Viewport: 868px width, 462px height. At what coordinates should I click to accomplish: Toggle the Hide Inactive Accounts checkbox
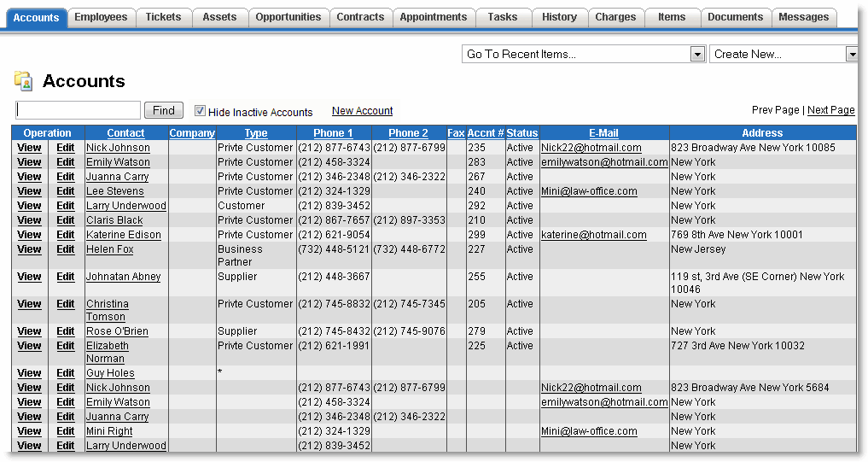point(200,111)
